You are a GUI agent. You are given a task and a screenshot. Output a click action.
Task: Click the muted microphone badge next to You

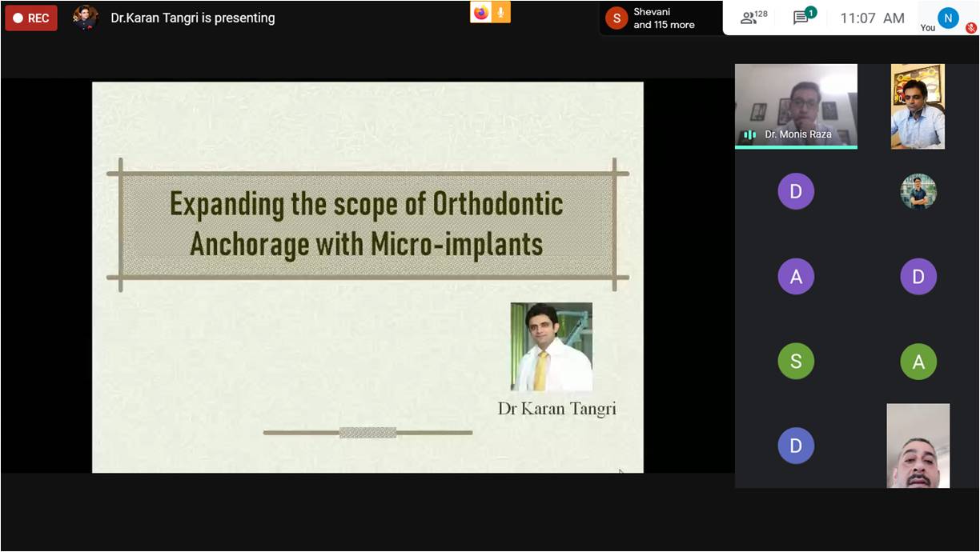pyautogui.click(x=970, y=27)
